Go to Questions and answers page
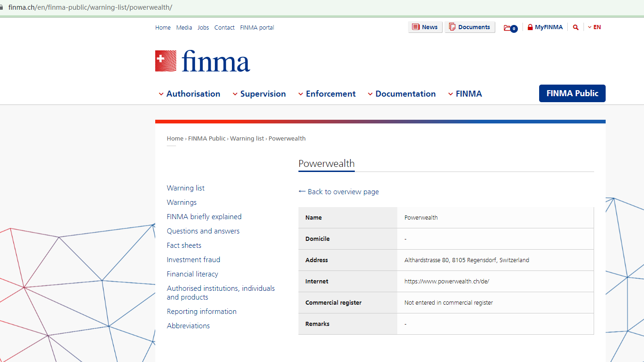 click(x=203, y=231)
